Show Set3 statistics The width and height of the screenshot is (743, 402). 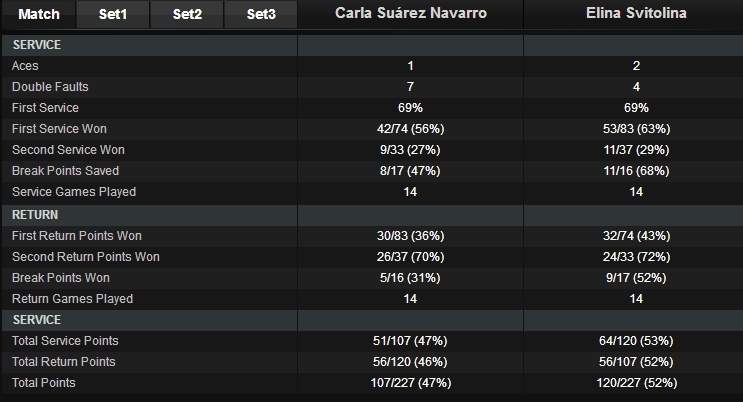pyautogui.click(x=261, y=15)
